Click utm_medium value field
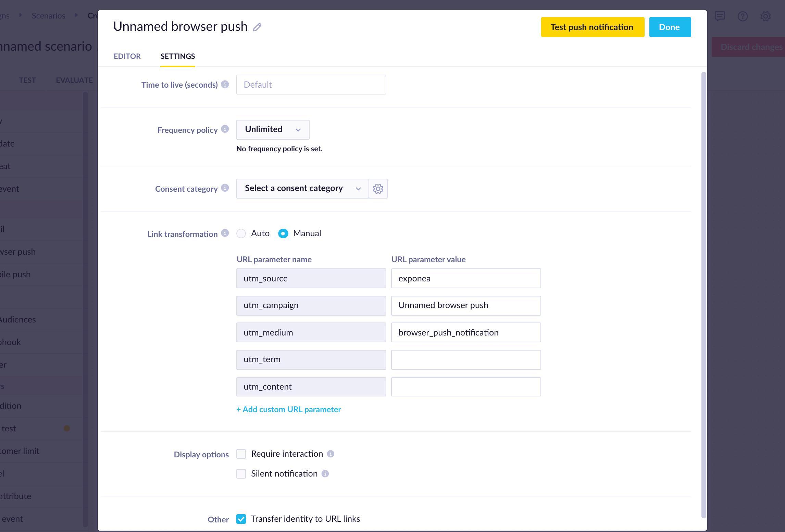The image size is (785, 532). tap(466, 332)
